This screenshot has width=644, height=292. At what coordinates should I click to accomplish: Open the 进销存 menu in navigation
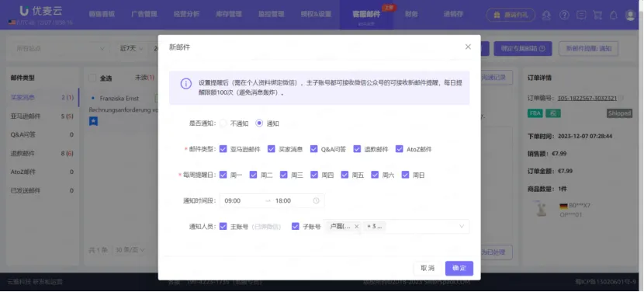pyautogui.click(x=453, y=14)
